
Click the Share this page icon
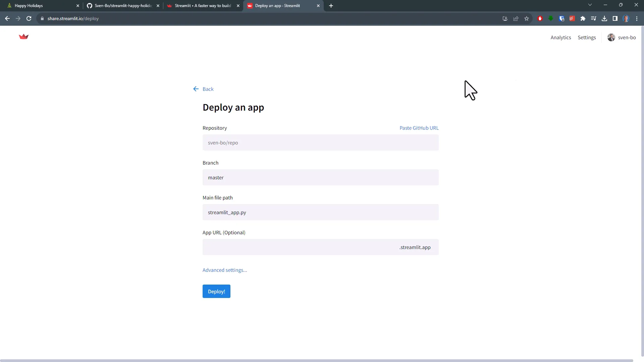516,18
